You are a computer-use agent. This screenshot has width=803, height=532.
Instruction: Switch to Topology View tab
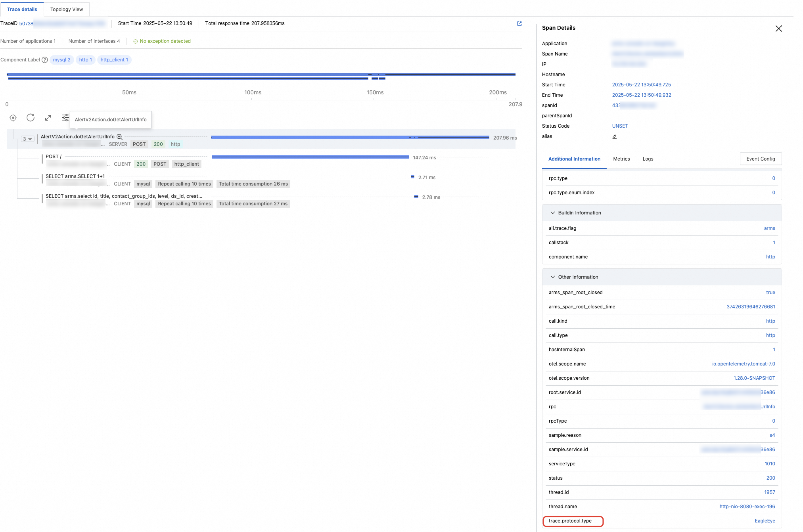point(67,10)
